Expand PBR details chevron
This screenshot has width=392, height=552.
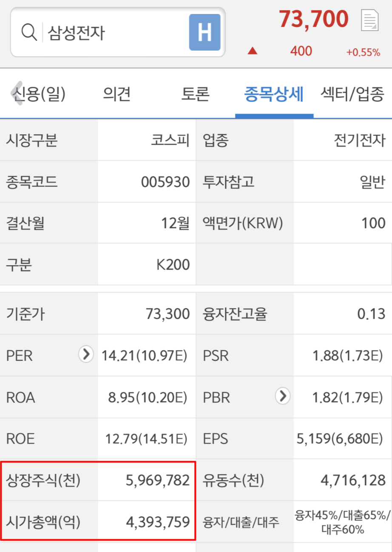click(283, 396)
